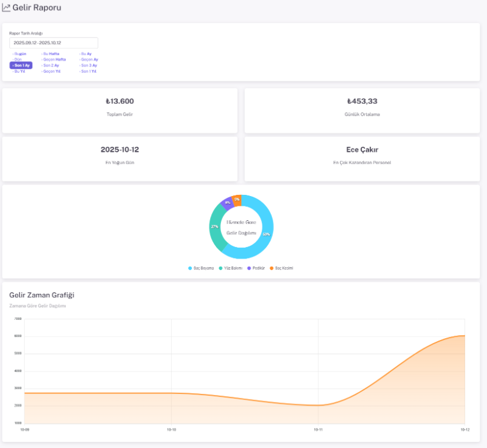
Task: Select the Bugün date shortcut
Action: coord(20,54)
